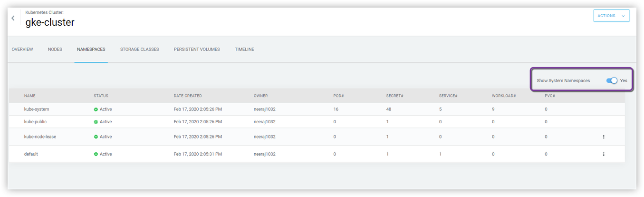Toggle the Show System Namespaces switch
Viewport: 644px width, 197px height.
[x=611, y=80]
